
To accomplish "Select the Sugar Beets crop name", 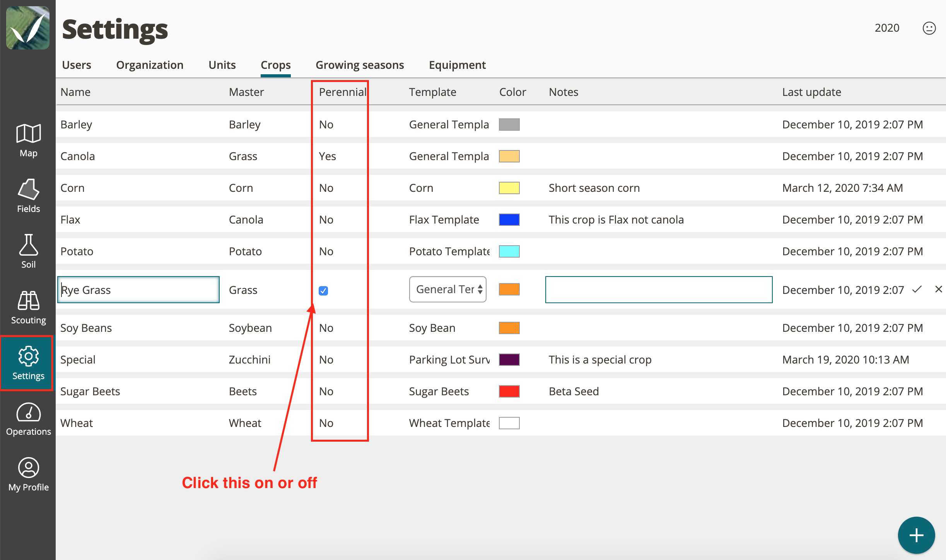I will [x=90, y=391].
